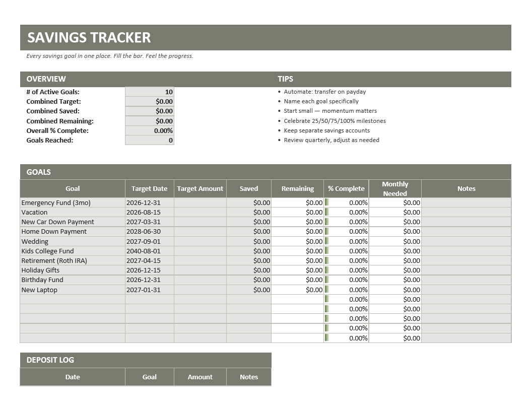Select the Birthday Fund goal cell
The width and height of the screenshot is (532, 411).
click(x=73, y=280)
